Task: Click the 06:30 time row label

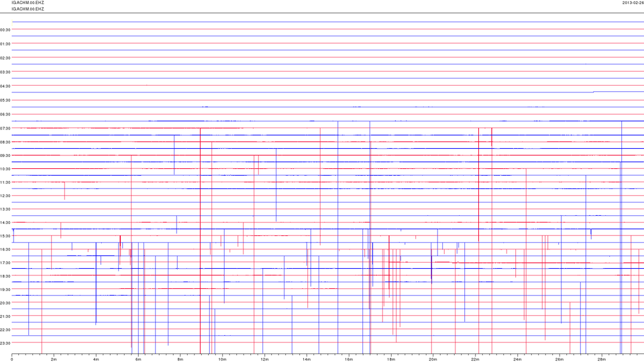Action: coord(5,114)
